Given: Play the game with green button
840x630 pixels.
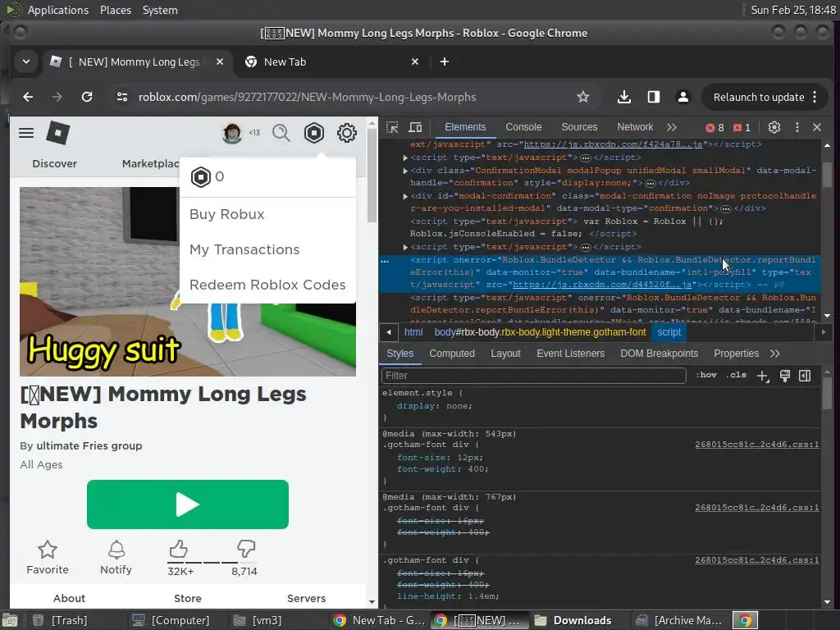Looking at the screenshot, I should (188, 504).
